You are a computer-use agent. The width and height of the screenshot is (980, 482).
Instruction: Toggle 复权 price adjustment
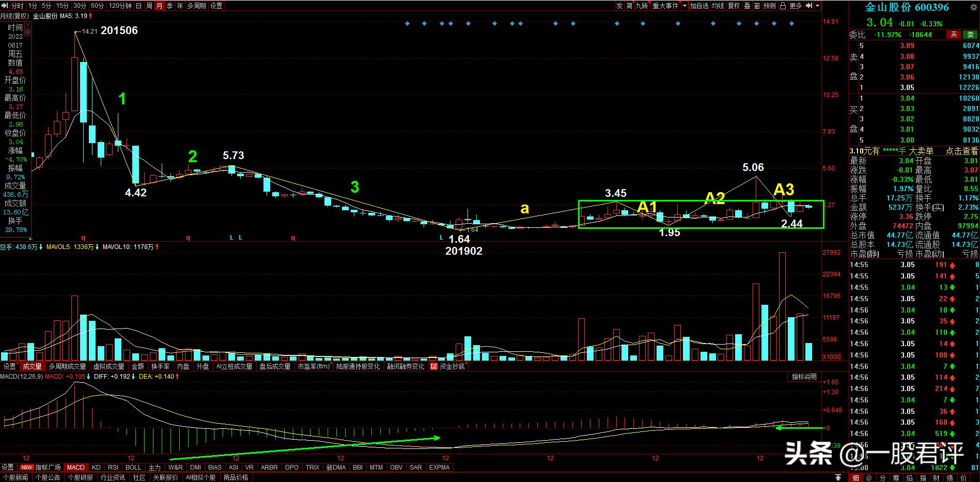click(734, 6)
